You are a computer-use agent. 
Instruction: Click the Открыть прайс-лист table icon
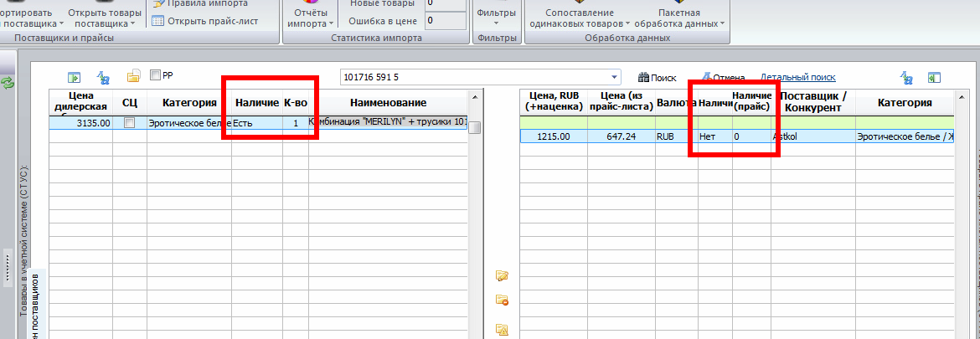pos(158,21)
